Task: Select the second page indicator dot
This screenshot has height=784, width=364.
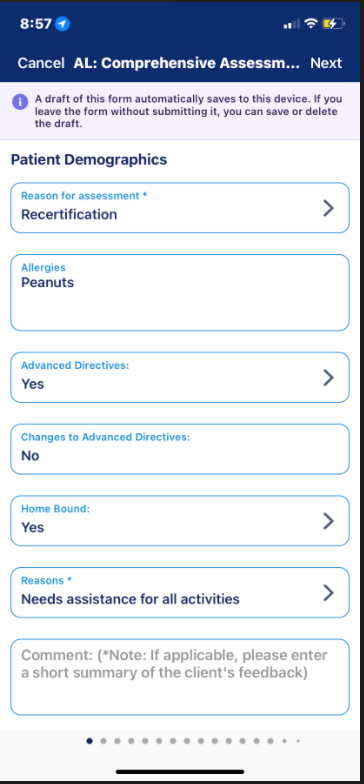Action: tap(104, 741)
